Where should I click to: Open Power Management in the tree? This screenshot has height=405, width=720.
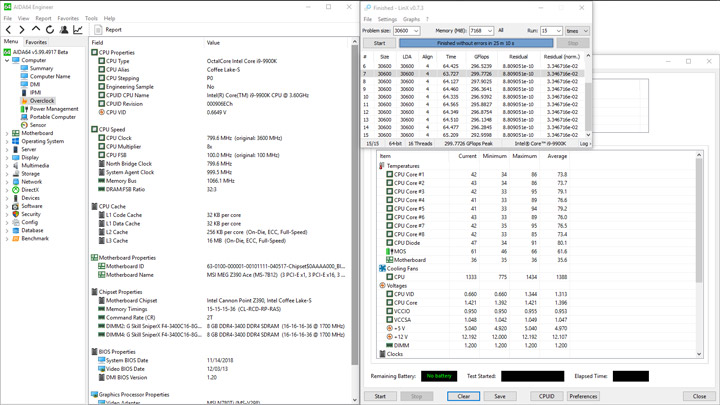pyautogui.click(x=54, y=109)
